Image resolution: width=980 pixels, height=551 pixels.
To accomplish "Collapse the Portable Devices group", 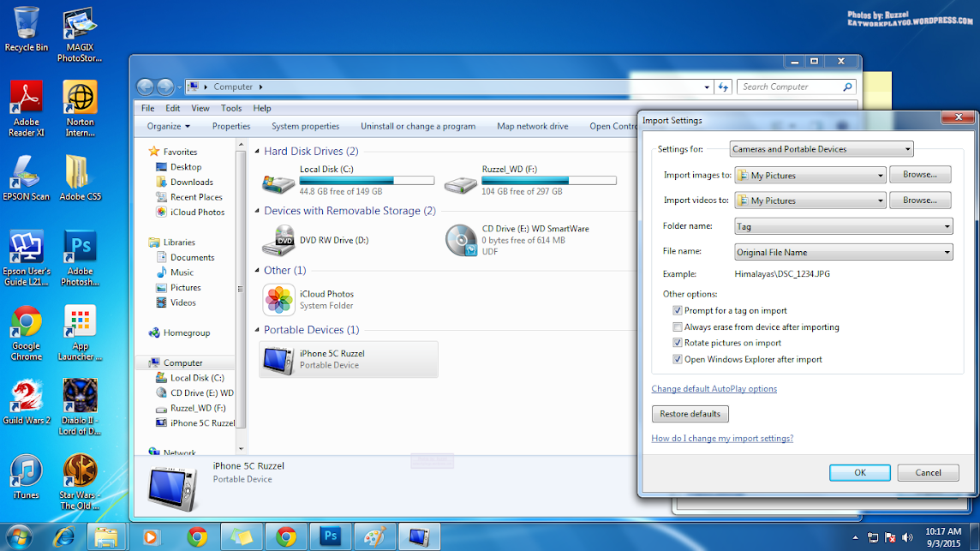I will (258, 330).
